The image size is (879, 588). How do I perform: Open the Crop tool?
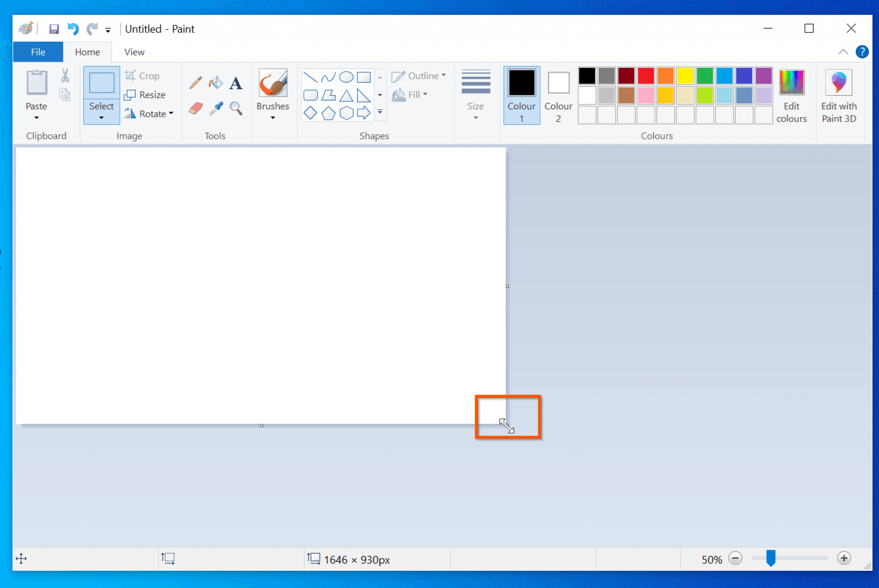pos(142,75)
